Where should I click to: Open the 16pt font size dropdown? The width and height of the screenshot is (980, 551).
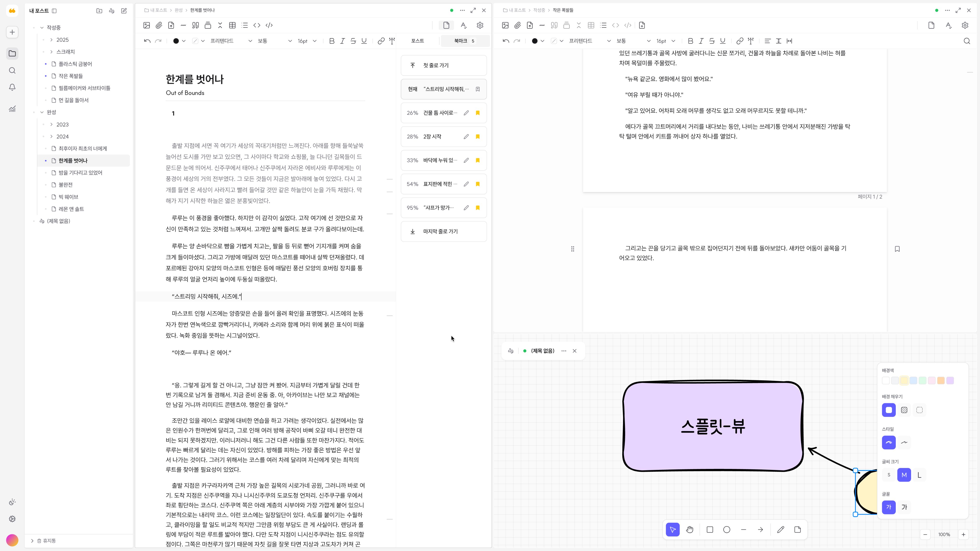tap(307, 41)
